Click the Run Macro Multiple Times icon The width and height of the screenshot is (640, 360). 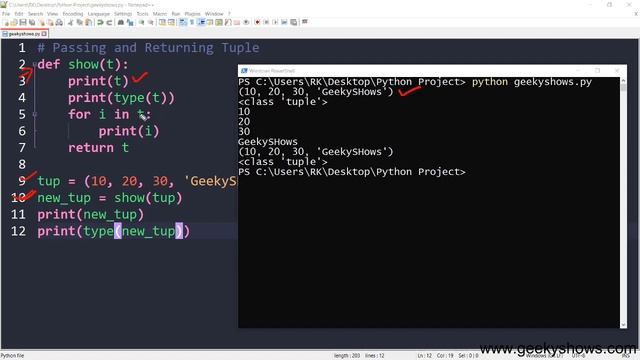click(284, 22)
